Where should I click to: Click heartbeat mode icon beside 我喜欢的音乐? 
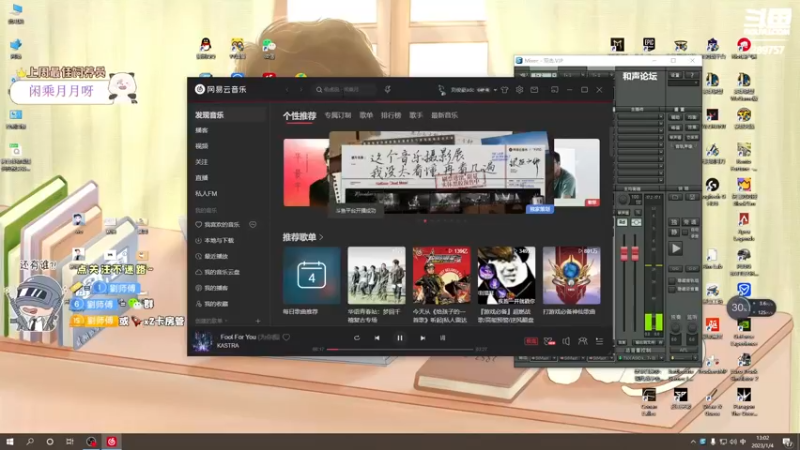[253, 224]
